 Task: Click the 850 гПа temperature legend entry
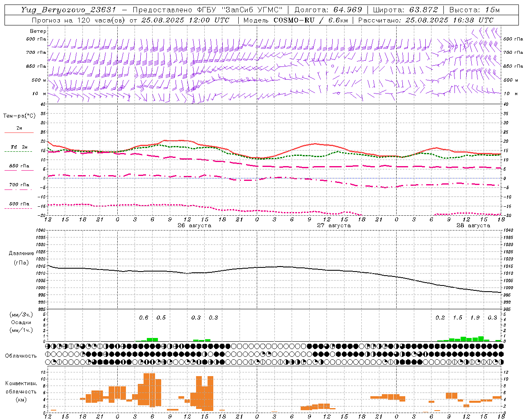(x=19, y=166)
